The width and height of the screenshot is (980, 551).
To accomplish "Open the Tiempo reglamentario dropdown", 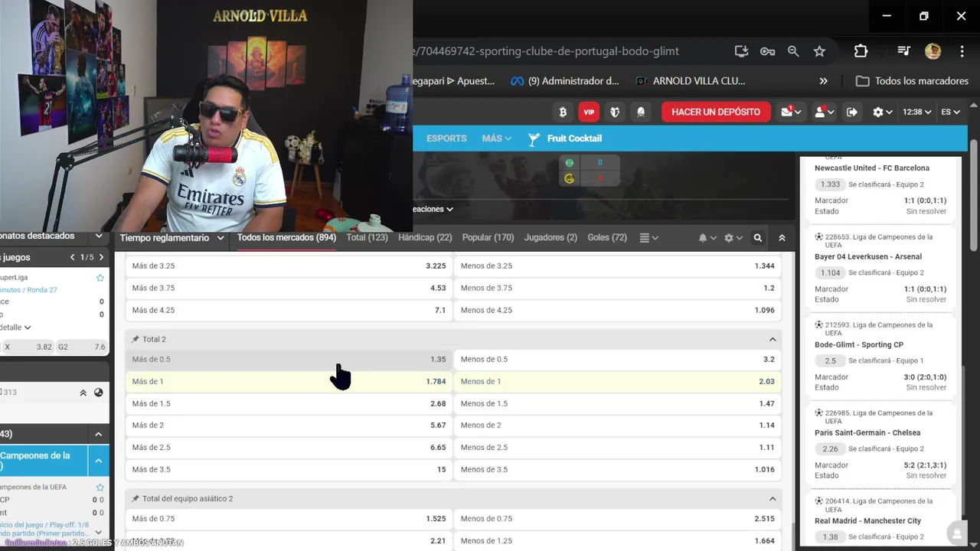I will click(172, 238).
